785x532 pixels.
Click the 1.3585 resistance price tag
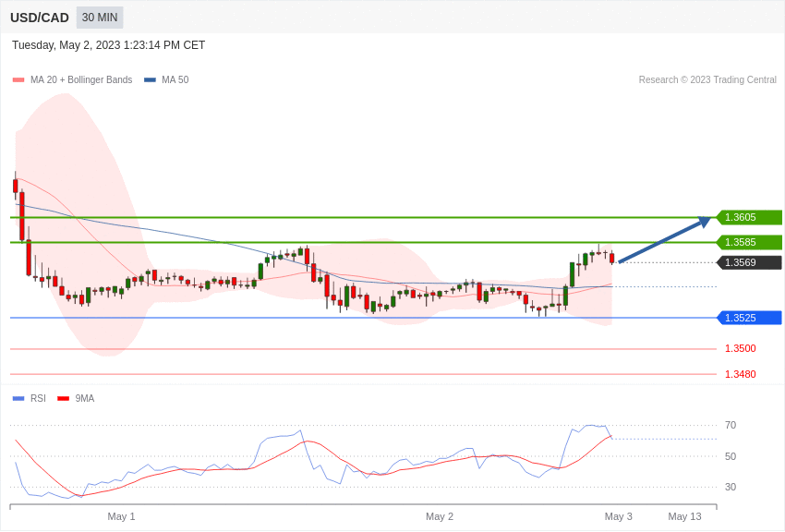click(x=750, y=242)
